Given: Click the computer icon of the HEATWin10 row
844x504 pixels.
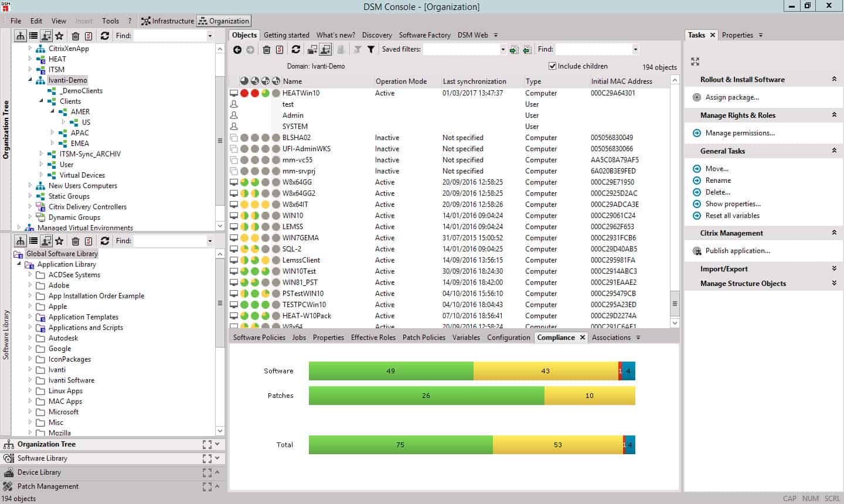Looking at the screenshot, I should coord(234,93).
